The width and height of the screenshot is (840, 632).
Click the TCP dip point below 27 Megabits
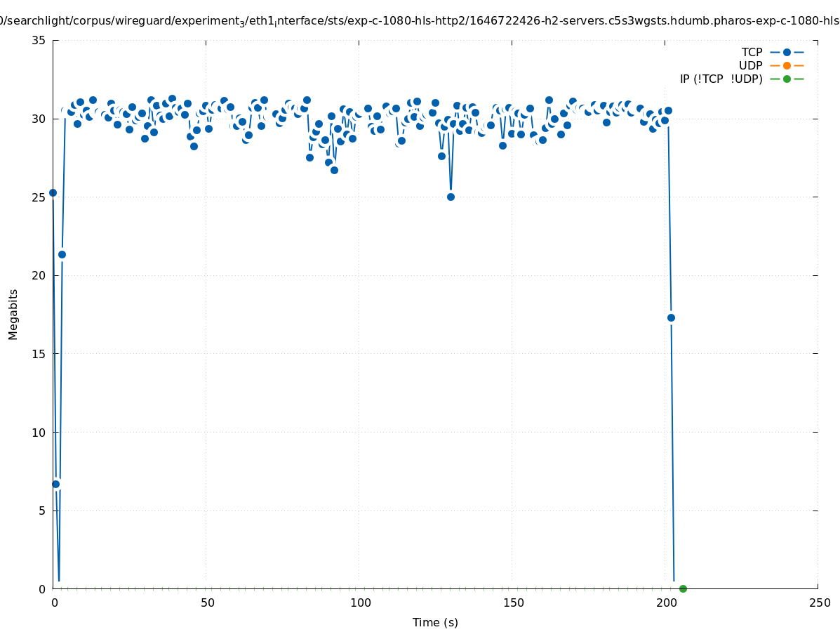334,170
